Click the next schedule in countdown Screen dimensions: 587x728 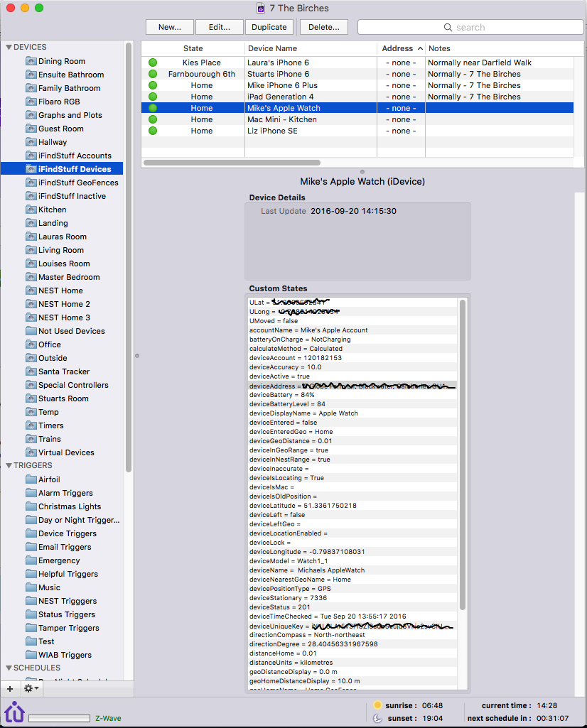pos(553,718)
